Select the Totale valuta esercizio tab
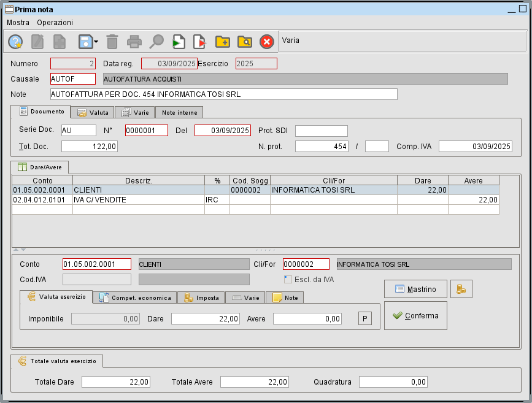 click(x=56, y=361)
